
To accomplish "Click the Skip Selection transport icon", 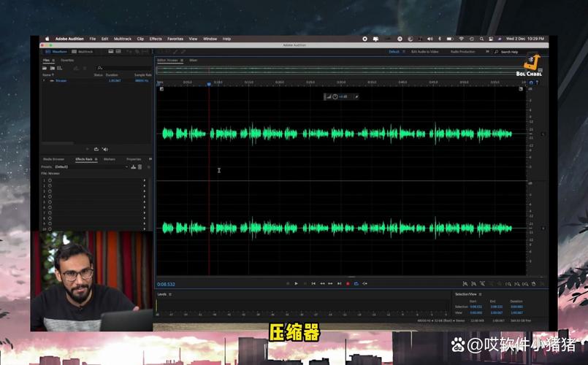I will point(364,284).
